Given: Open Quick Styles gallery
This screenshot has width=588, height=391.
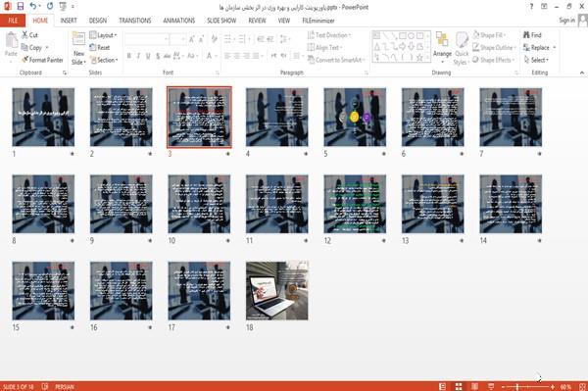Looking at the screenshot, I should (x=462, y=48).
